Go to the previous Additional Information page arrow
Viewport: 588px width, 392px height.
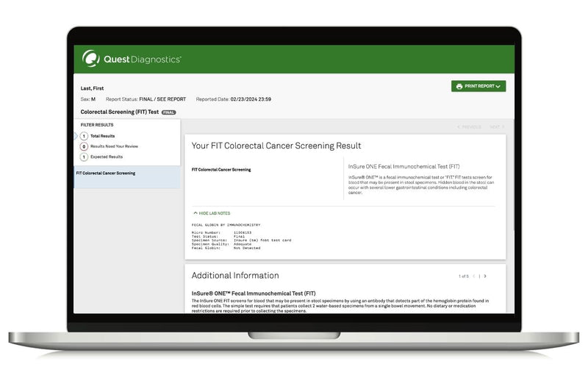coord(473,276)
